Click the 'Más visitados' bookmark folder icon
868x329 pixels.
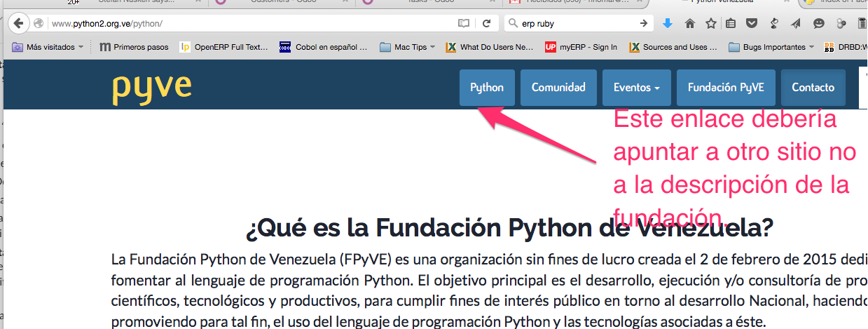point(18,47)
